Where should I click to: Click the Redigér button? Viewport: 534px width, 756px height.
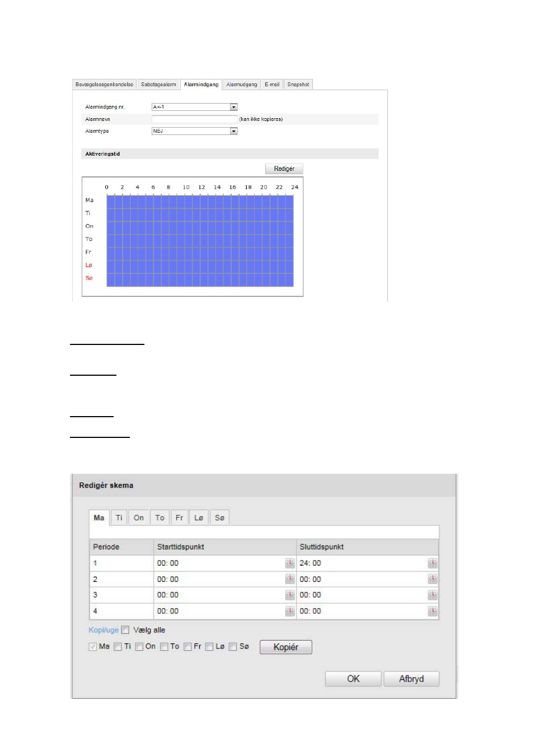click(284, 169)
